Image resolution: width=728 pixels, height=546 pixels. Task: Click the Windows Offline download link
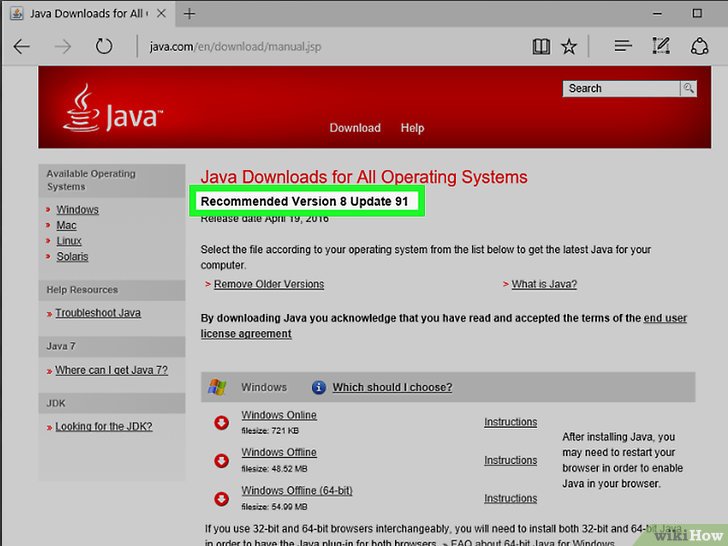pyautogui.click(x=279, y=452)
